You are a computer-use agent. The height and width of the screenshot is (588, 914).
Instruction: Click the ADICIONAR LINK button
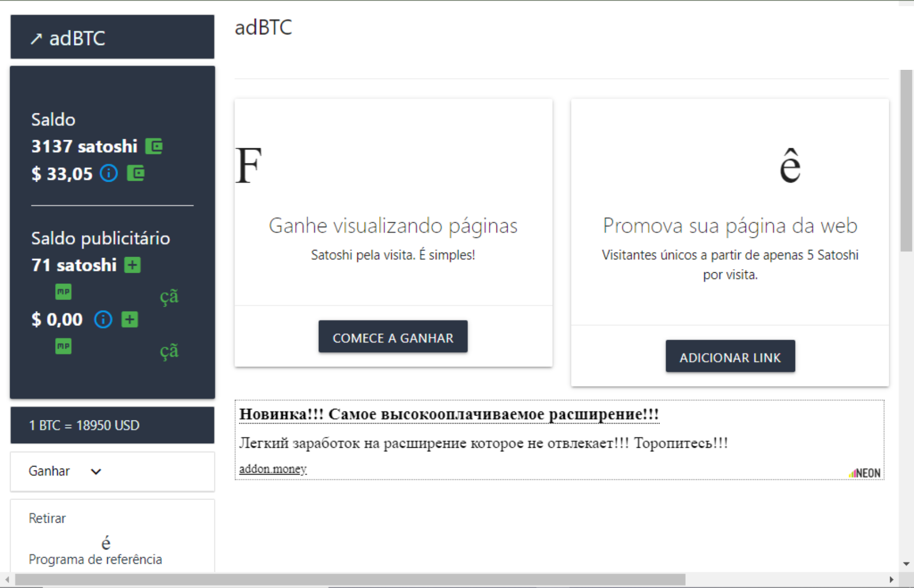pos(730,357)
